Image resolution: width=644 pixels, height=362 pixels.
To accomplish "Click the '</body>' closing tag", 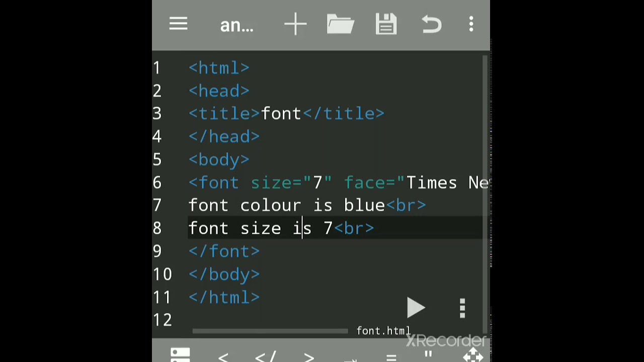I will (224, 275).
